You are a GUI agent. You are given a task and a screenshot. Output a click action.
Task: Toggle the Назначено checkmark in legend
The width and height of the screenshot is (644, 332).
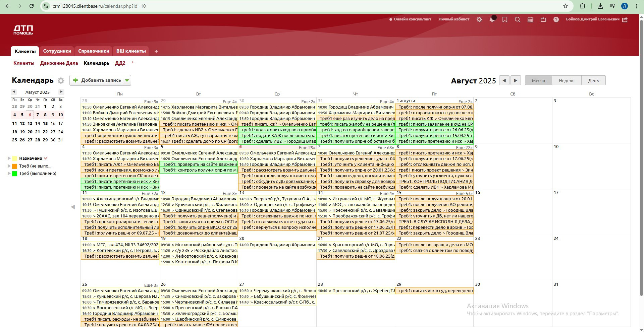[x=46, y=158]
